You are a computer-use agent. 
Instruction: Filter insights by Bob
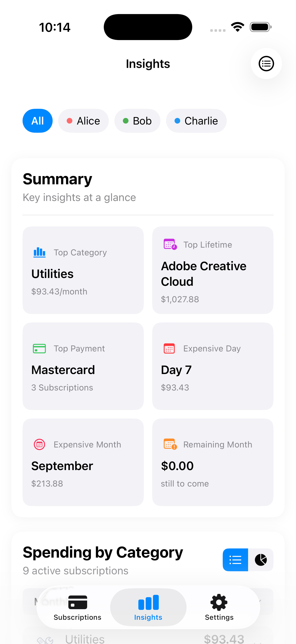click(x=137, y=121)
